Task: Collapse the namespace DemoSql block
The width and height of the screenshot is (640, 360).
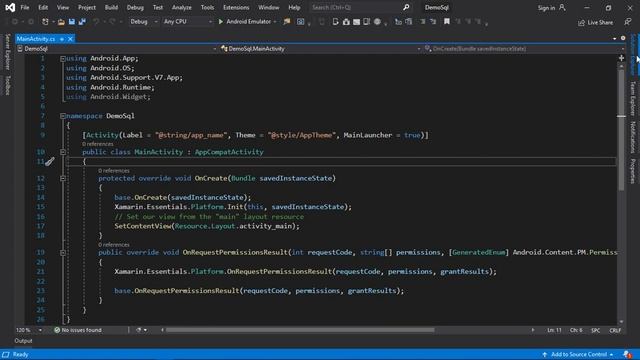Action: coord(63,116)
